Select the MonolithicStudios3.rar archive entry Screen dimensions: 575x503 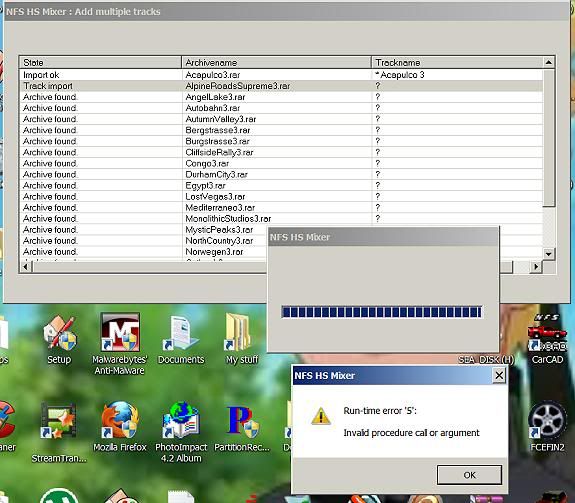click(281, 219)
